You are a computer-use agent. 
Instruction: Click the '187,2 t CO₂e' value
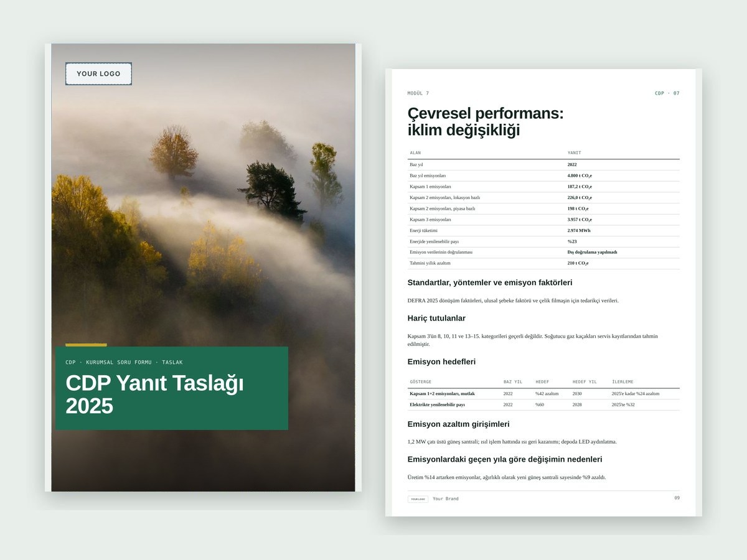tap(580, 187)
